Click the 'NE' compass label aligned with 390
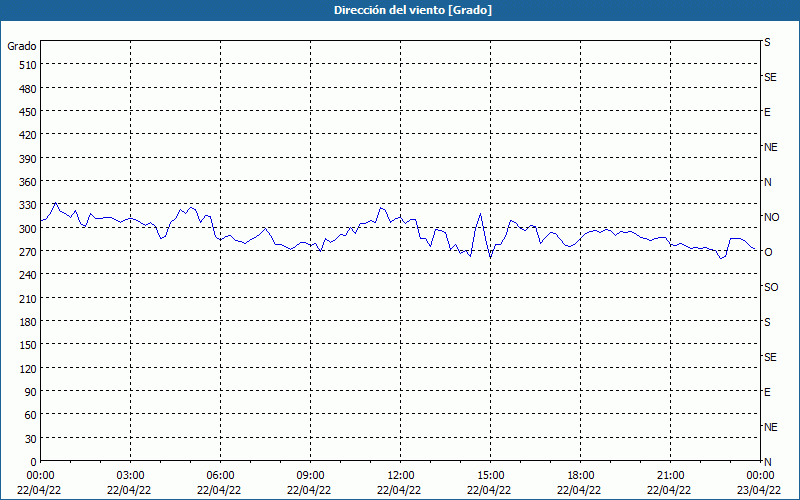Image resolution: width=800 pixels, height=500 pixels. coord(770,147)
